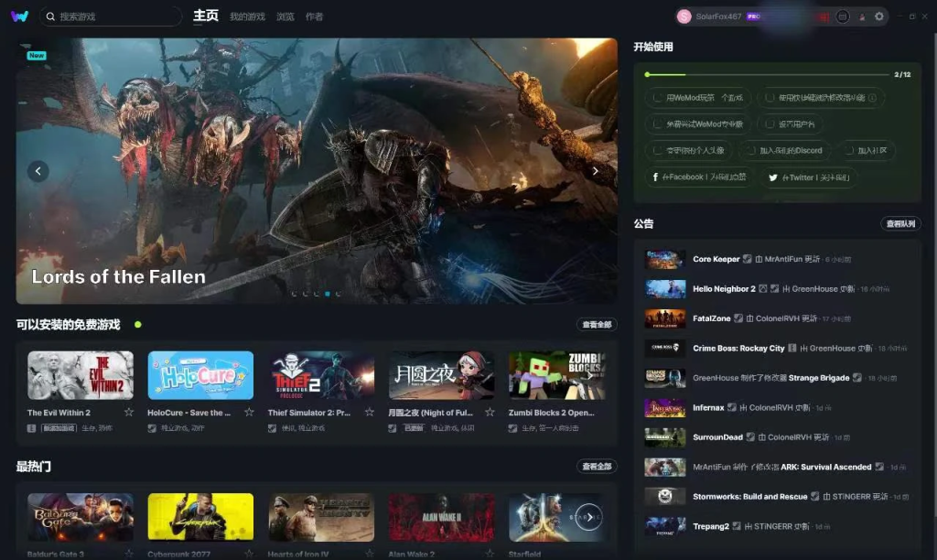Click the star next to HoloCure

pos(249,413)
